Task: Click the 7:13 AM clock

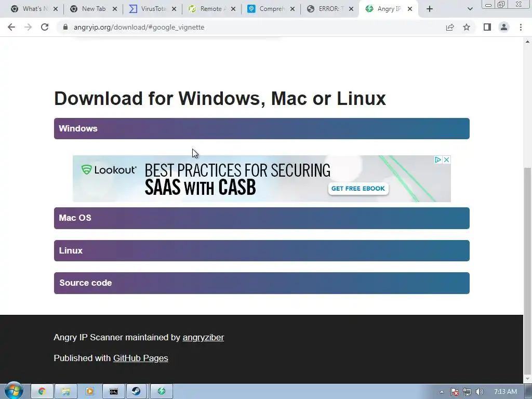Action: coord(506,392)
